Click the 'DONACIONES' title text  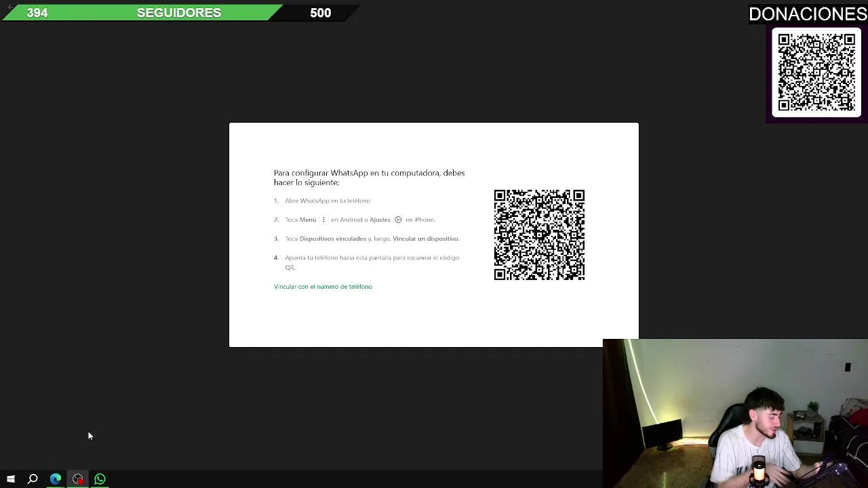pos(808,14)
